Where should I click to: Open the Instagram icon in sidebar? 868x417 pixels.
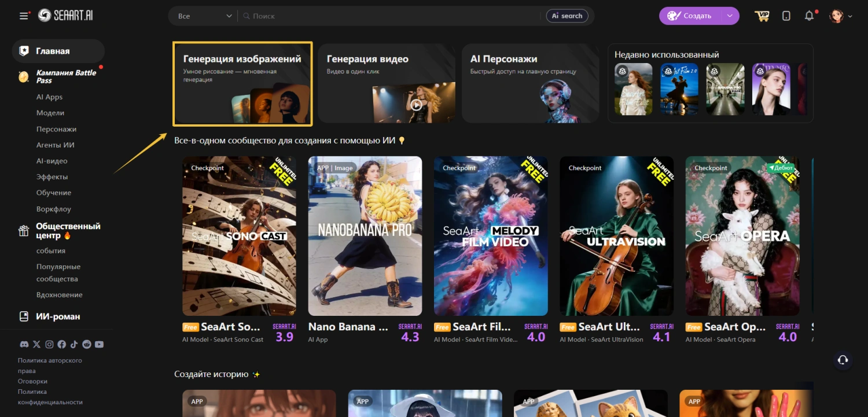pyautogui.click(x=49, y=344)
